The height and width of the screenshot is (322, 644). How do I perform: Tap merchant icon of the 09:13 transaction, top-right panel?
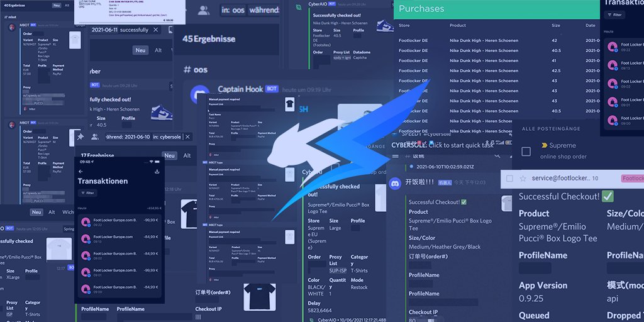tap(613, 65)
